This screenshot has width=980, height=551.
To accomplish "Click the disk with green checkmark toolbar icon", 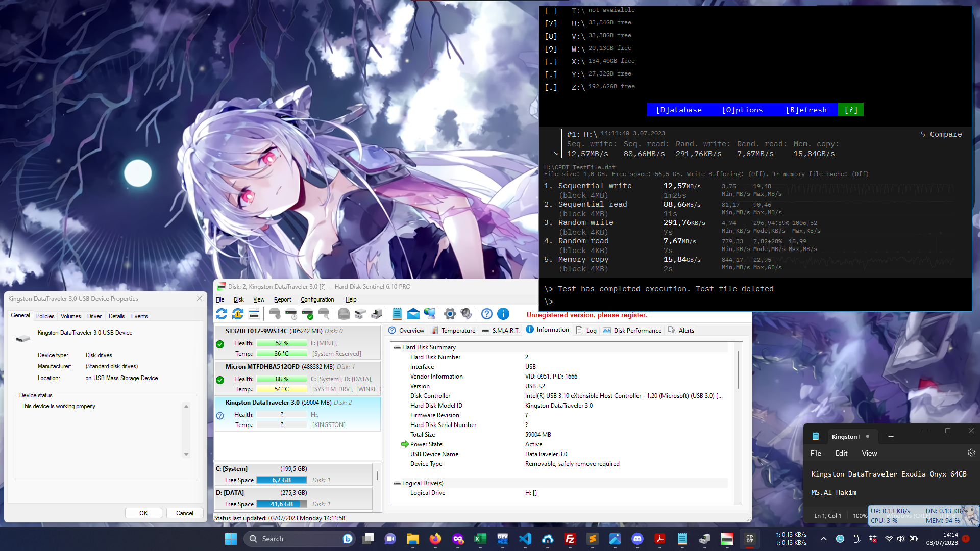I will coord(307,314).
